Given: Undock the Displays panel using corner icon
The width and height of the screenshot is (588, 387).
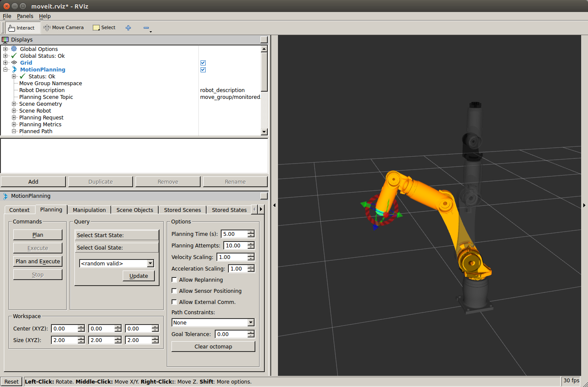Looking at the screenshot, I should pyautogui.click(x=263, y=40).
